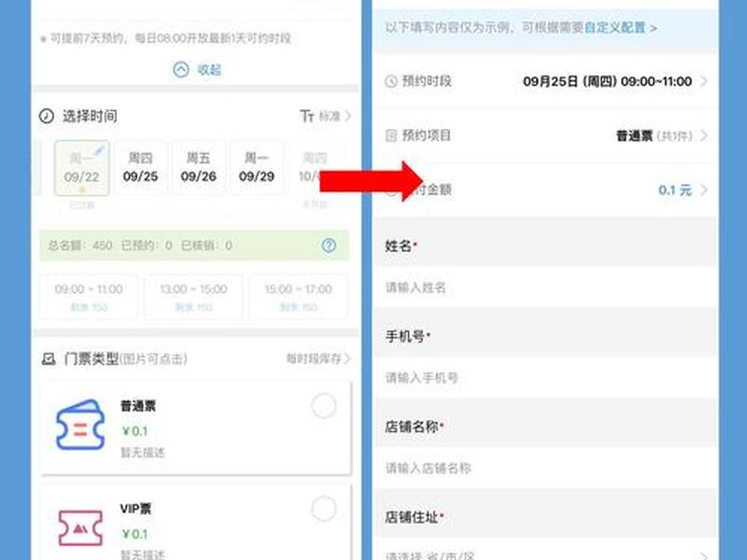Click the 请输入手机号 phone field

pos(545,378)
